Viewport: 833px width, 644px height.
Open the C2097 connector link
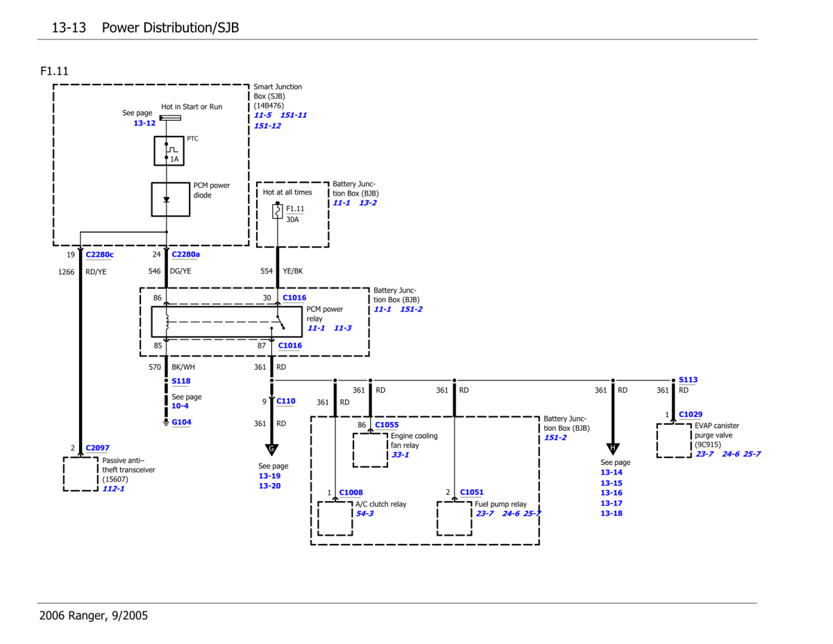[x=97, y=448]
